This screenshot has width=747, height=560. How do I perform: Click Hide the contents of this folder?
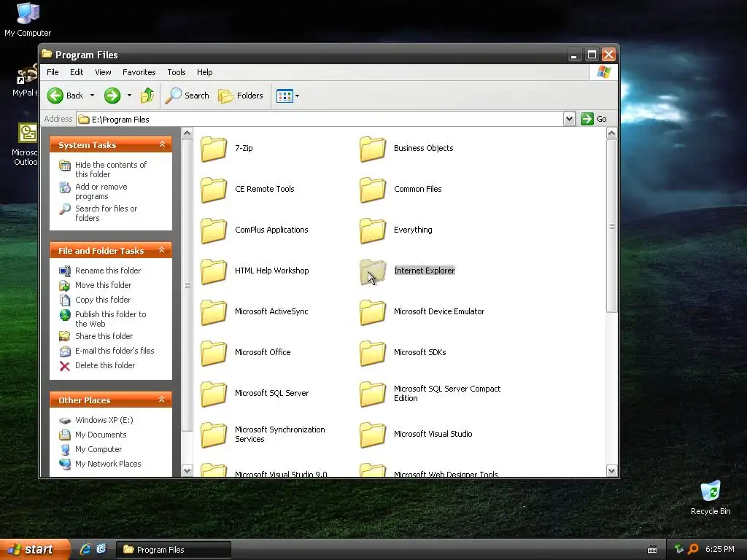point(111,169)
